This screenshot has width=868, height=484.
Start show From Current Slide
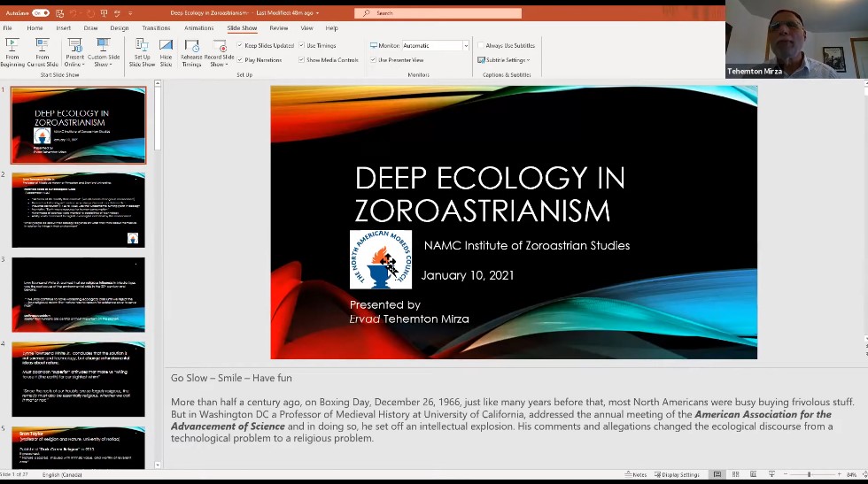click(x=43, y=52)
